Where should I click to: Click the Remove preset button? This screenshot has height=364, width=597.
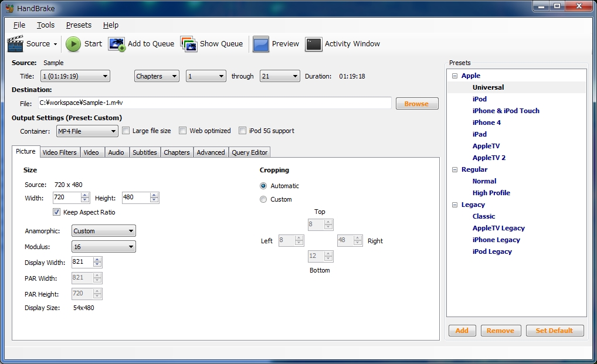pos(500,331)
